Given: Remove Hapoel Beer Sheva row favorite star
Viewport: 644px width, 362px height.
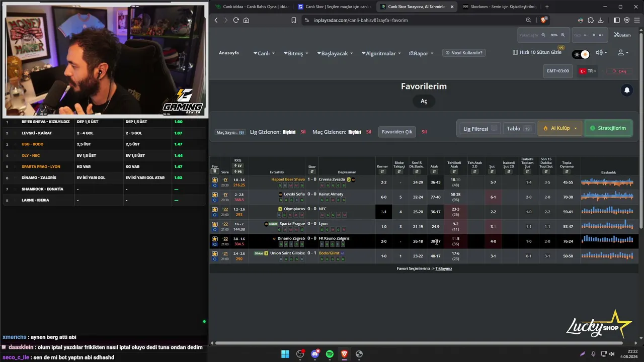Looking at the screenshot, I should click(x=215, y=179).
